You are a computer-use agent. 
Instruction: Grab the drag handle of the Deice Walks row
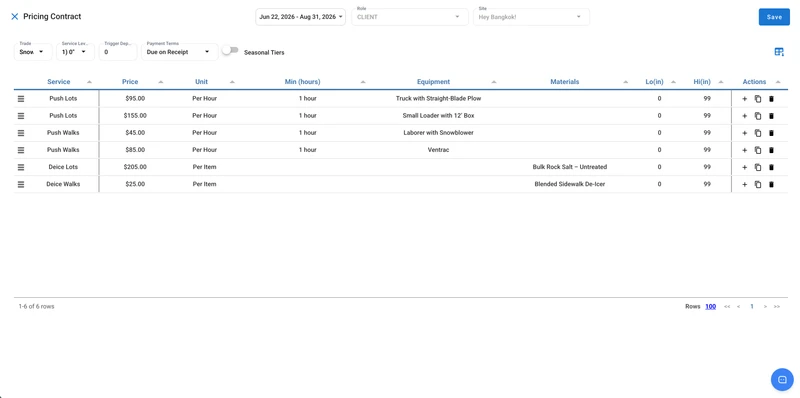21,184
